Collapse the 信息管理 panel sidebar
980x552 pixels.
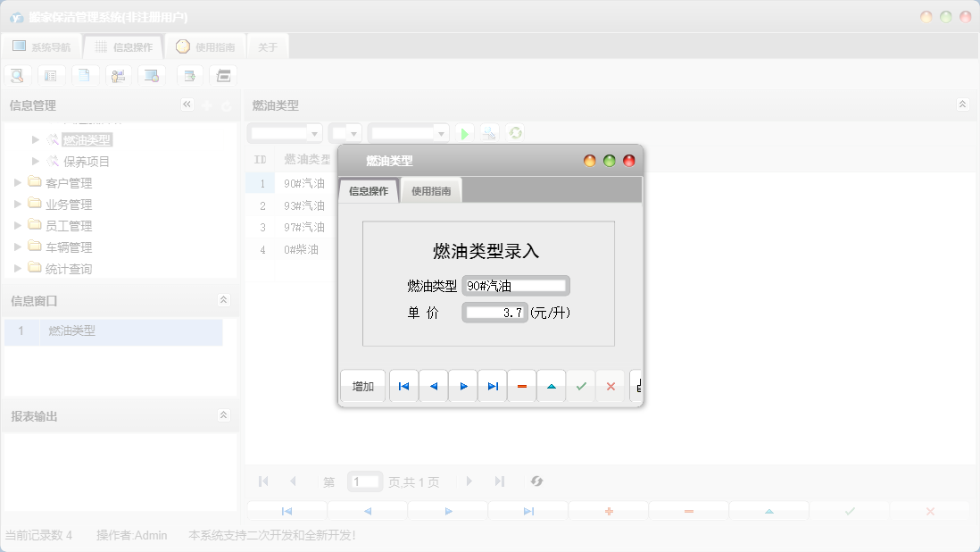[x=187, y=105]
